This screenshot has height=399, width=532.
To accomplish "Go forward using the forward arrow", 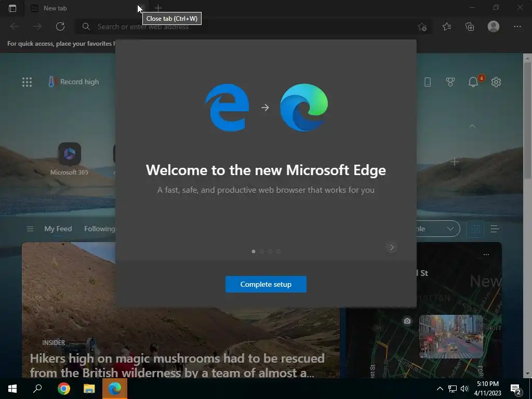I will tap(37, 26).
